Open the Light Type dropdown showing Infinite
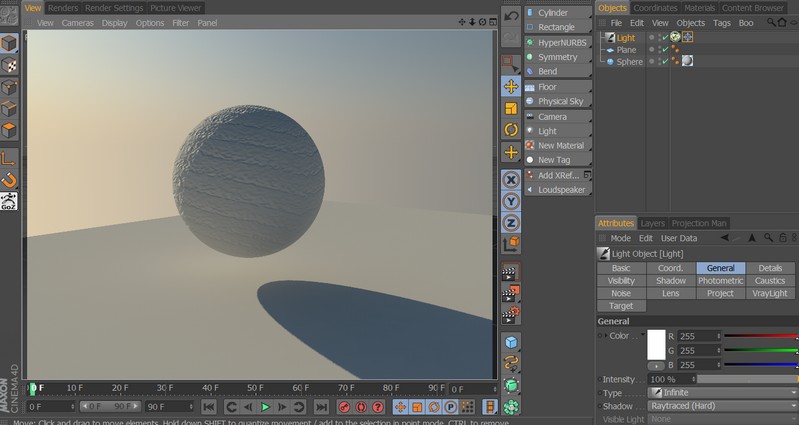Viewport: 799px width, 425px height. pyautogui.click(x=724, y=393)
